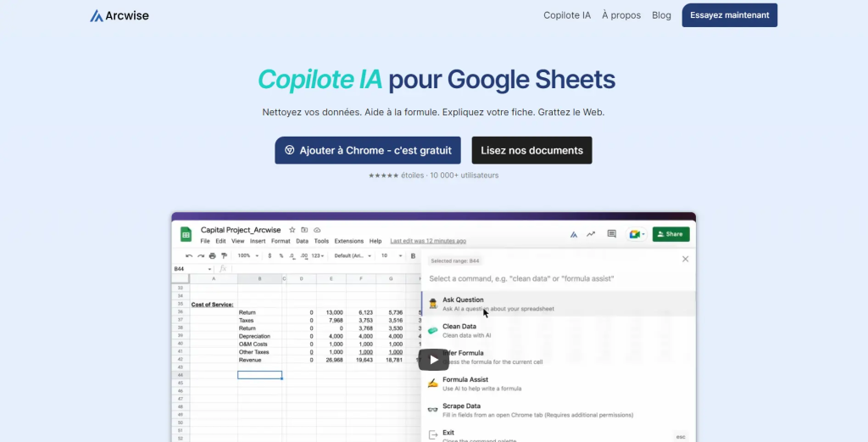Click the Ask Question detective icon
This screenshot has height=442, width=868.
[x=433, y=304]
